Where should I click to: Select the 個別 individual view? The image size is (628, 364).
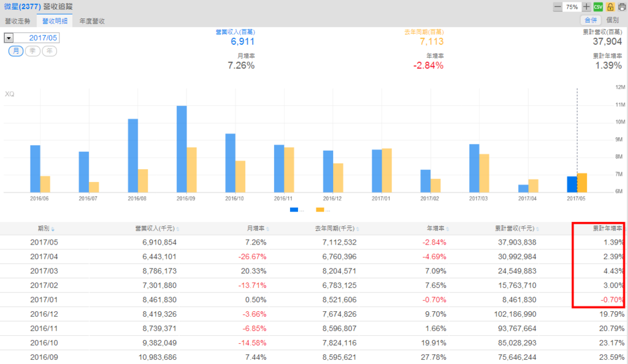[613, 20]
